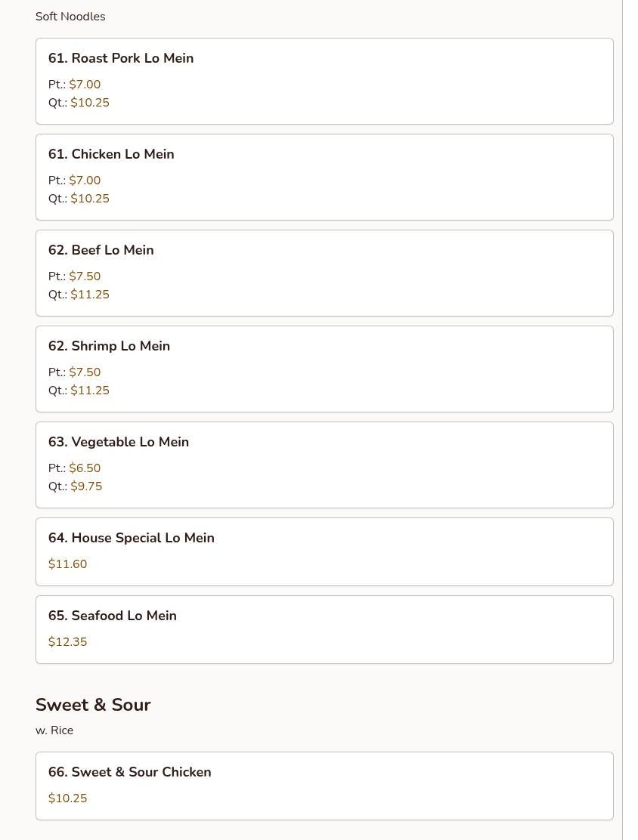Click Beef Lo Mein pint price $7.50
638x840 pixels.
(x=85, y=276)
